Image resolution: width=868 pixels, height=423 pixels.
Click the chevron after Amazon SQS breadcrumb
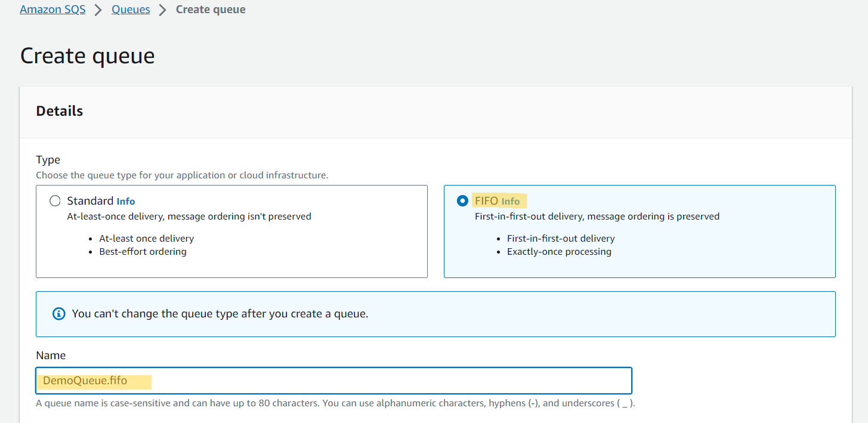(98, 10)
